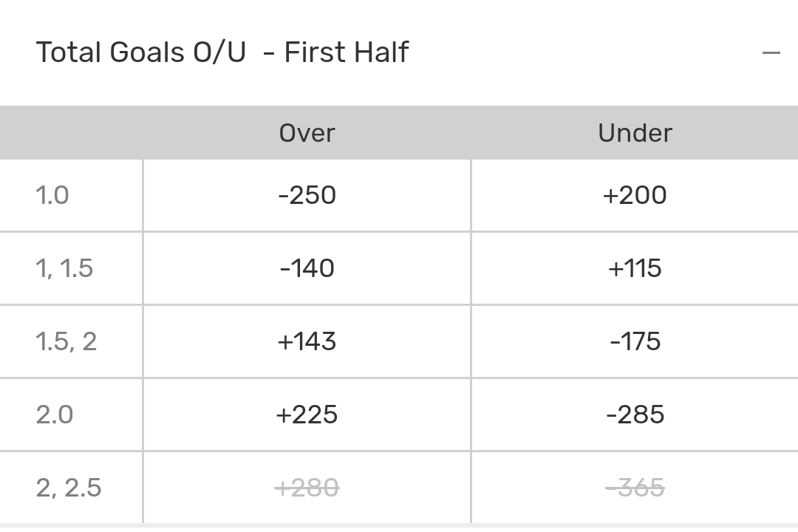Select Over 1.0 at -250 odds

(307, 196)
